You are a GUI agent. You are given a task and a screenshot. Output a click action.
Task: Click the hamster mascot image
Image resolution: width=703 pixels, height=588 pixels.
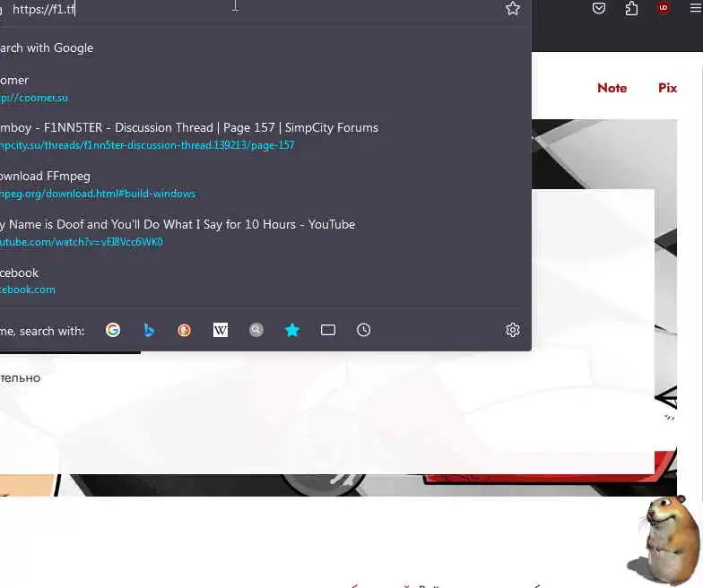pyautogui.click(x=665, y=540)
